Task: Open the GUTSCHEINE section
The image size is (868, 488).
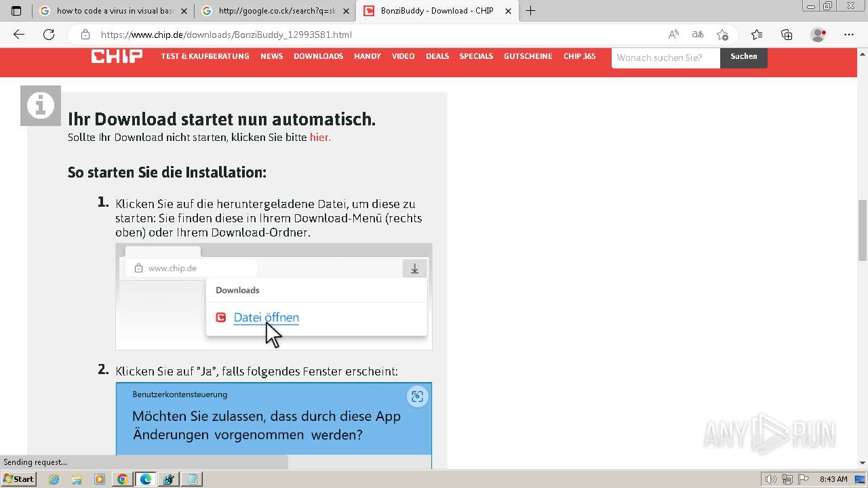Action: pyautogui.click(x=528, y=56)
